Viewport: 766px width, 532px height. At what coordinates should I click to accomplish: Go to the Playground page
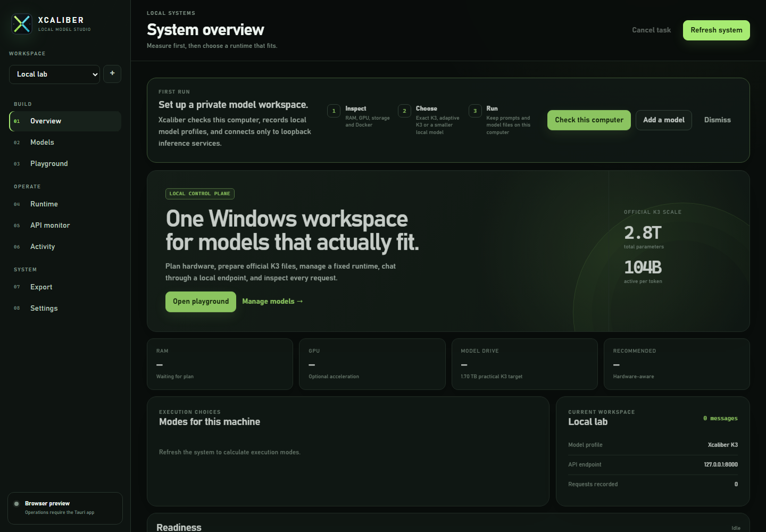(x=65, y=164)
